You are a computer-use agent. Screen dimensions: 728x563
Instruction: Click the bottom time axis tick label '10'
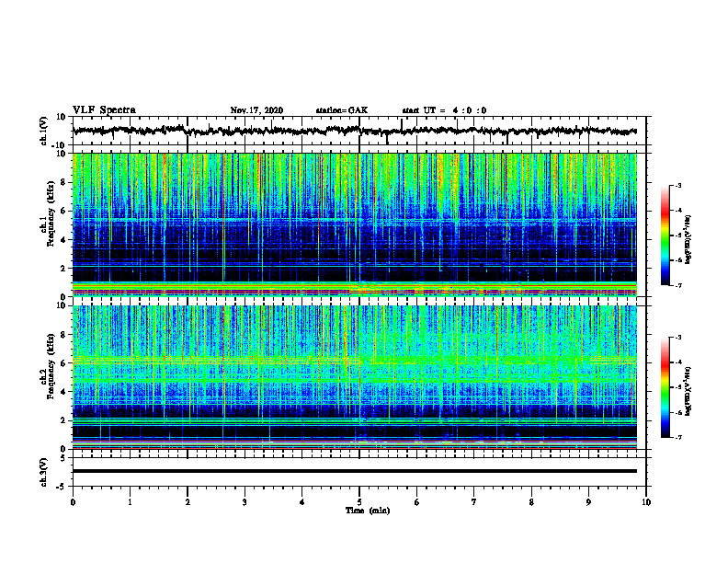point(646,502)
